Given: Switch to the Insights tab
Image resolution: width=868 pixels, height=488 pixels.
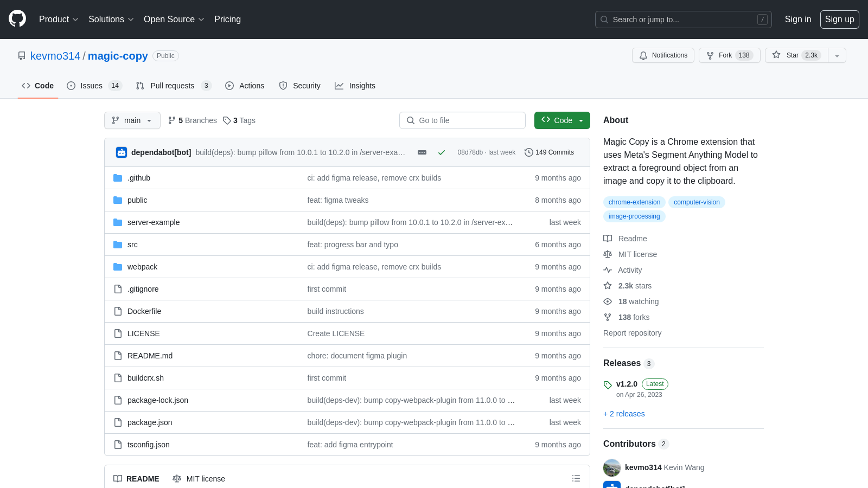Looking at the screenshot, I should point(355,86).
